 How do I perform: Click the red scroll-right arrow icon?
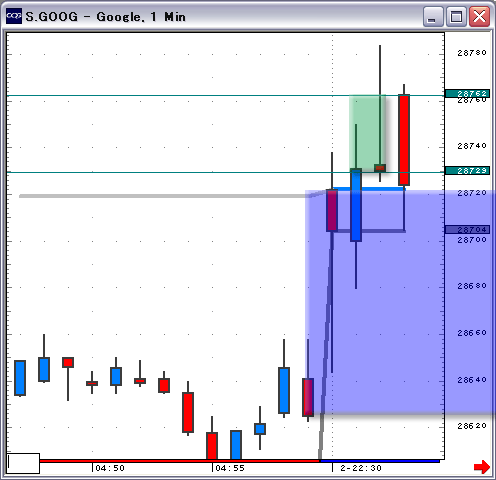pyautogui.click(x=482, y=467)
